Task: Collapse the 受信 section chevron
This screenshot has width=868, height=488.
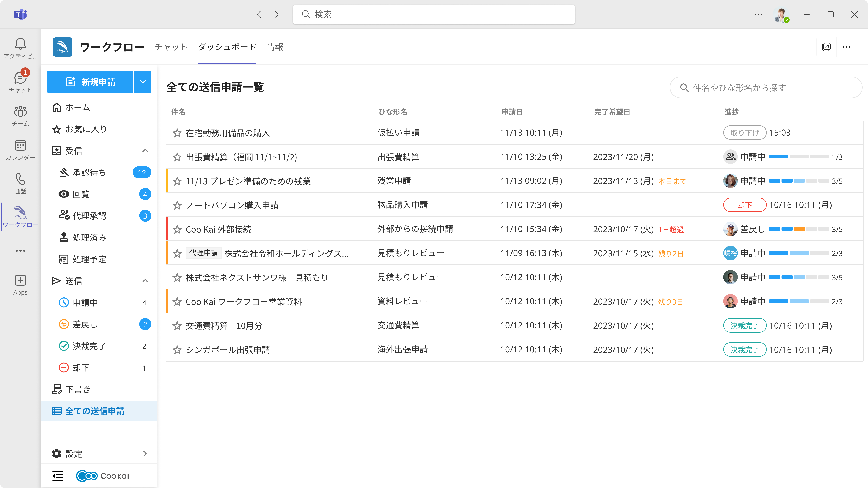Action: tap(145, 151)
